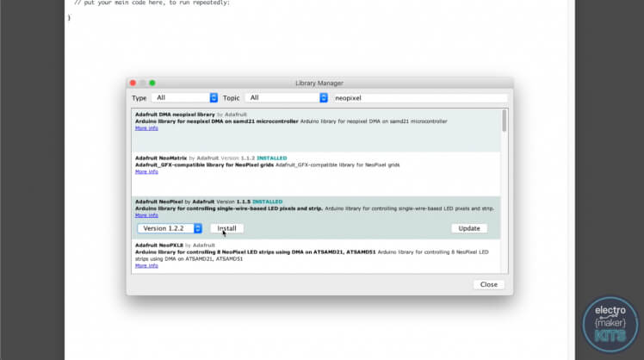Click NeoPixel 1.1.5 INSTALLED status text
This screenshot has width=644, height=360.
pos(268,202)
